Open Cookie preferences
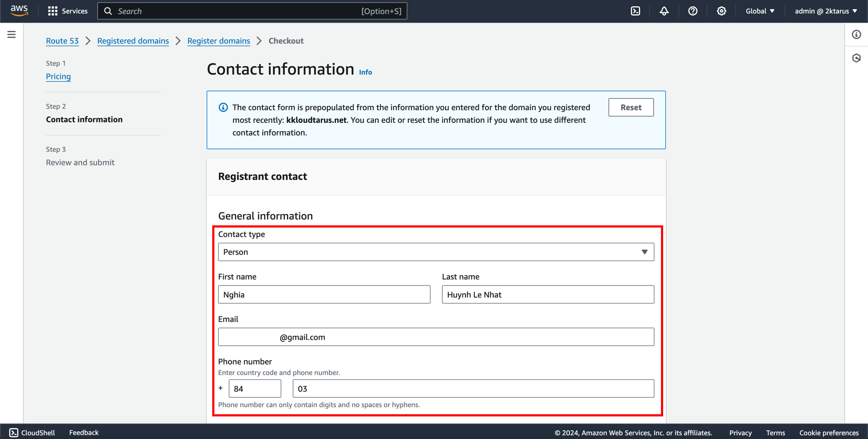Viewport: 868px width, 439px height. [x=829, y=432]
